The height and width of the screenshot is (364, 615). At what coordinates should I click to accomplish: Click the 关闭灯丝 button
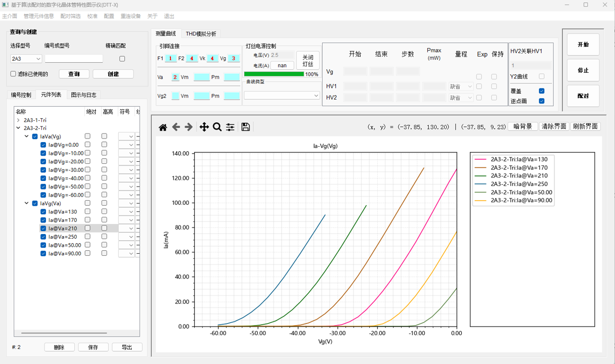308,60
